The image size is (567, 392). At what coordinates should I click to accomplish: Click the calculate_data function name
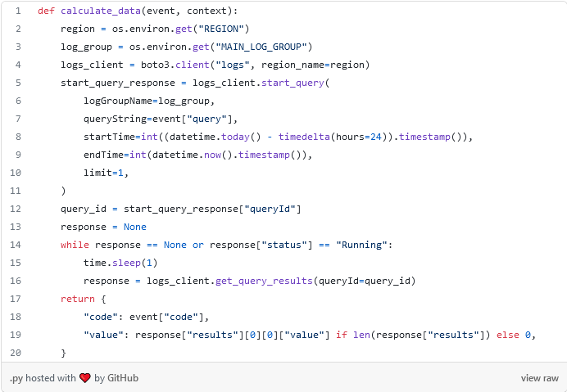tap(98, 11)
